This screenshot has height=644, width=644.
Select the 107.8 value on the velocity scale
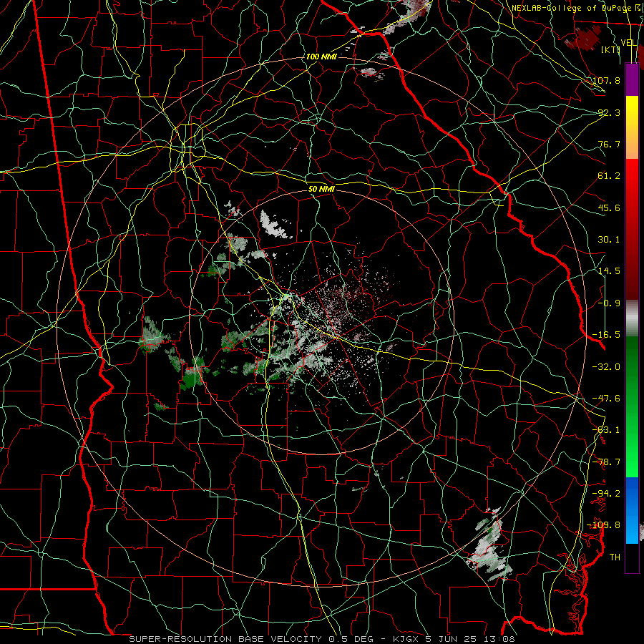pyautogui.click(x=607, y=80)
